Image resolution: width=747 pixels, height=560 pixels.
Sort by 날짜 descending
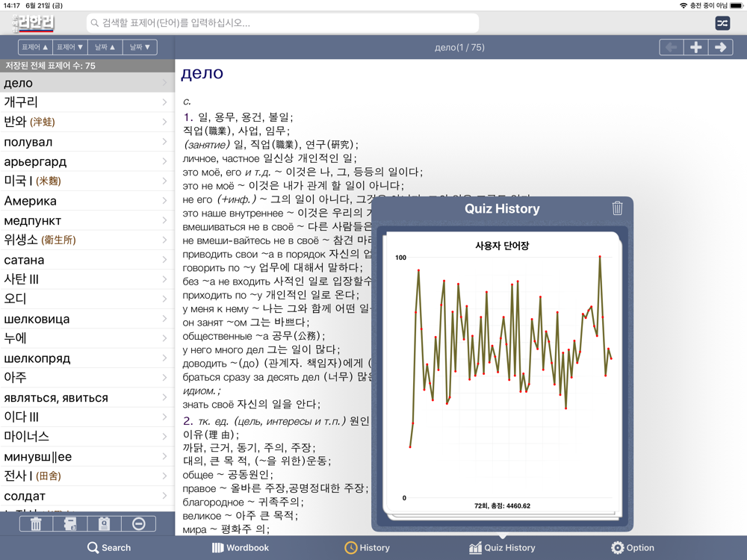point(140,47)
